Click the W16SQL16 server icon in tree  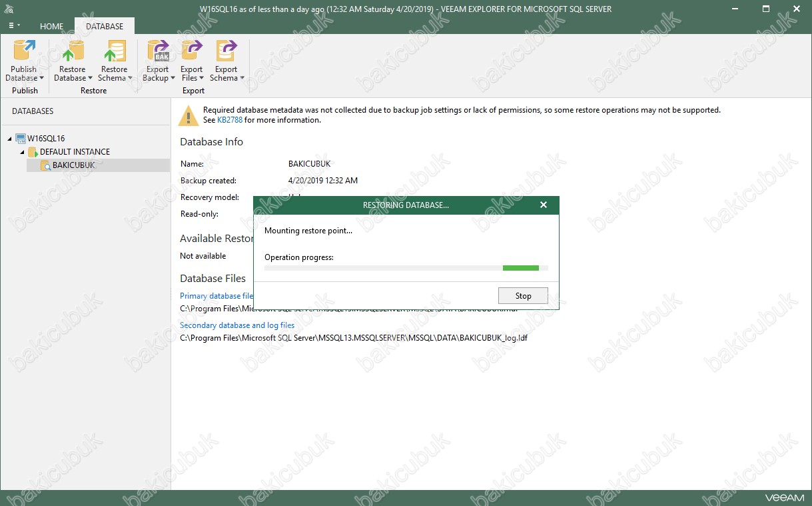(x=21, y=139)
